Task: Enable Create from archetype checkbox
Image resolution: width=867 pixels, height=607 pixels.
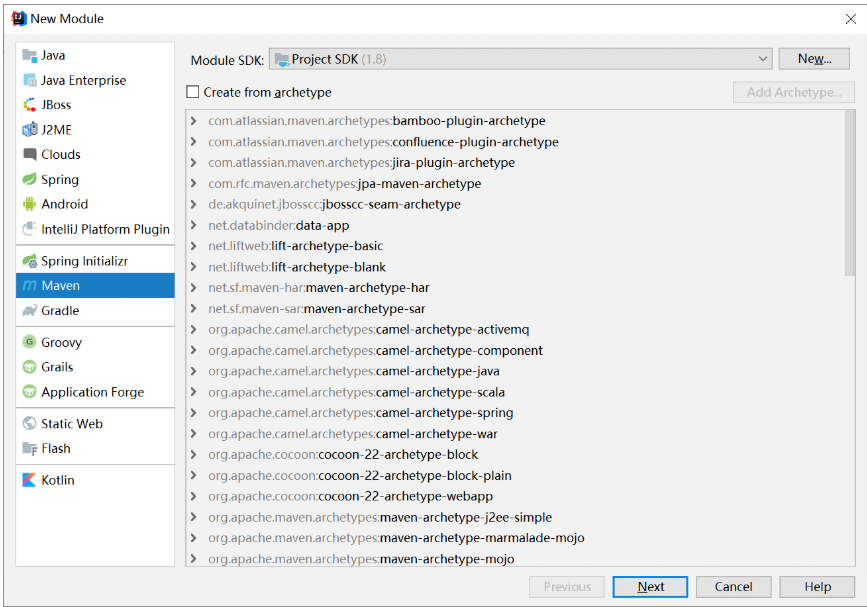Action: coord(192,92)
